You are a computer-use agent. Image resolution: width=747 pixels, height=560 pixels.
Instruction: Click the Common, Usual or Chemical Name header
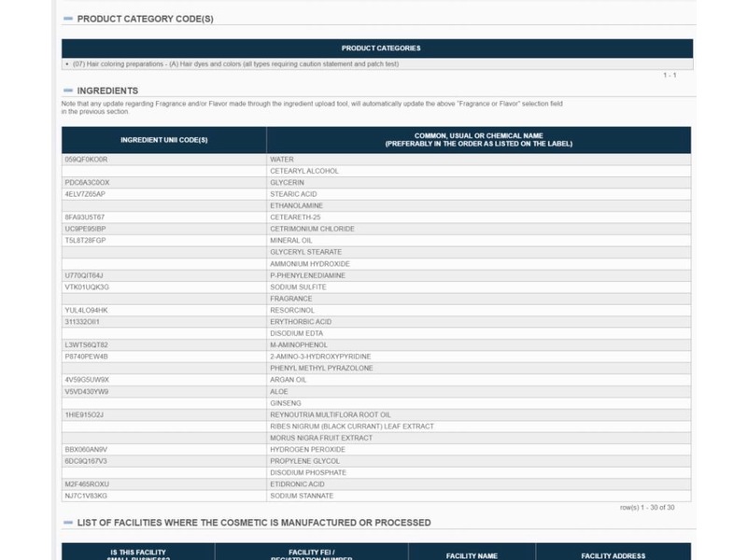point(479,140)
